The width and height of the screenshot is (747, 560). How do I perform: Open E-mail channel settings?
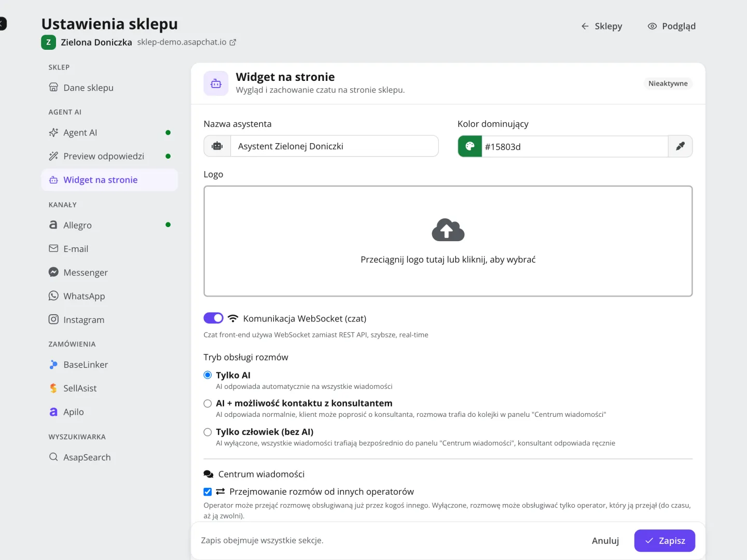click(109, 249)
